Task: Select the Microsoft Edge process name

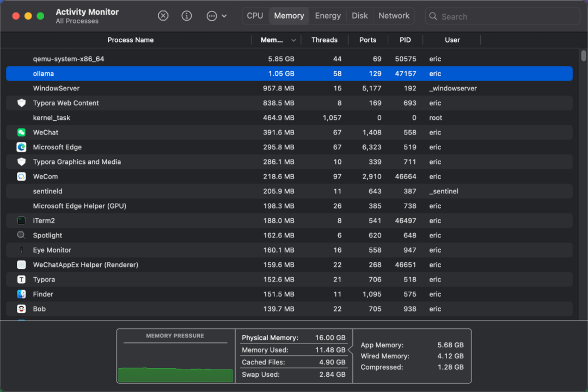Action: [57, 147]
